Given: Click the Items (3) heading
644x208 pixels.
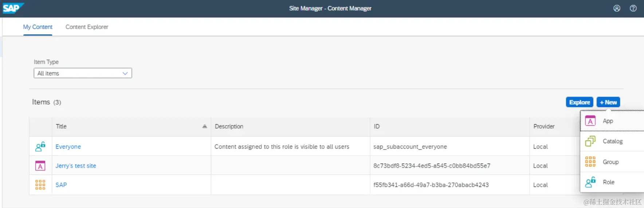Looking at the screenshot, I should 47,102.
